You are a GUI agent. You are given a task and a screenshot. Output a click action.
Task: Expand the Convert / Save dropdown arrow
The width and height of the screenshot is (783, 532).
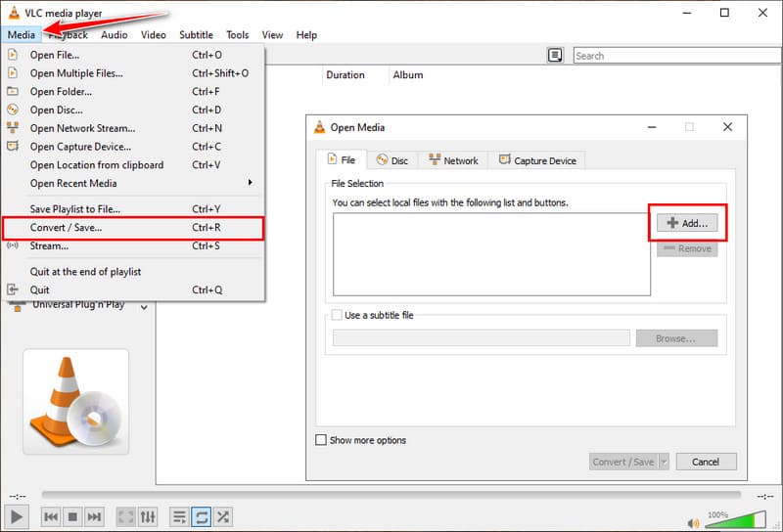(x=664, y=462)
